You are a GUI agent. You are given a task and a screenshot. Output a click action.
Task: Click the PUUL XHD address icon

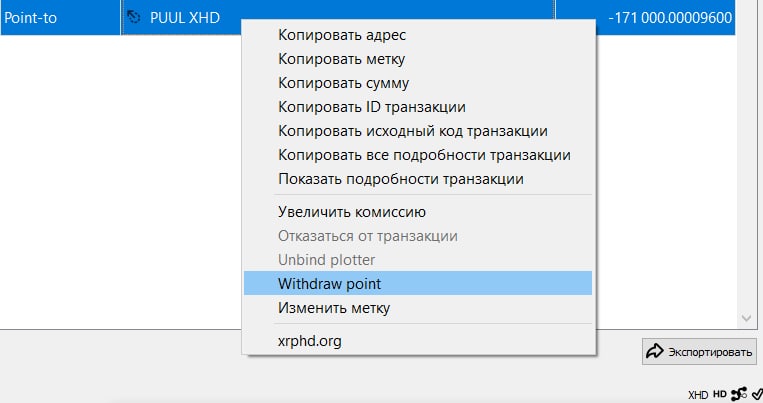point(133,17)
